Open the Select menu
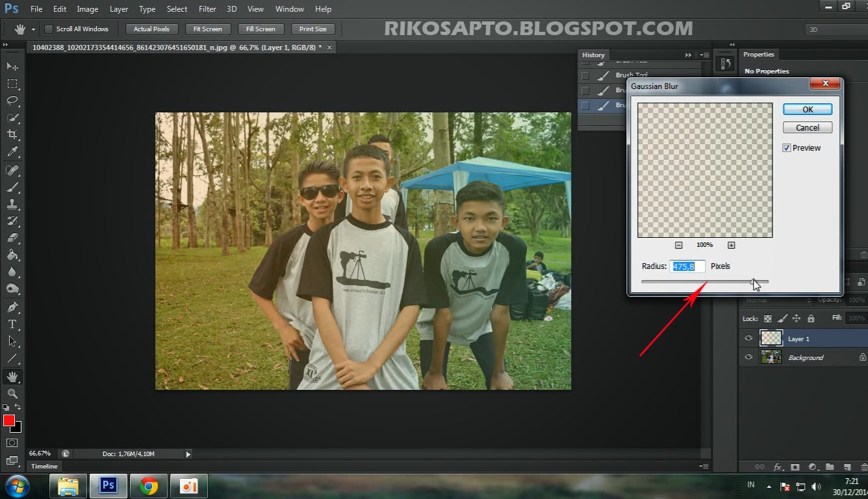This screenshot has width=868, height=499. [177, 9]
